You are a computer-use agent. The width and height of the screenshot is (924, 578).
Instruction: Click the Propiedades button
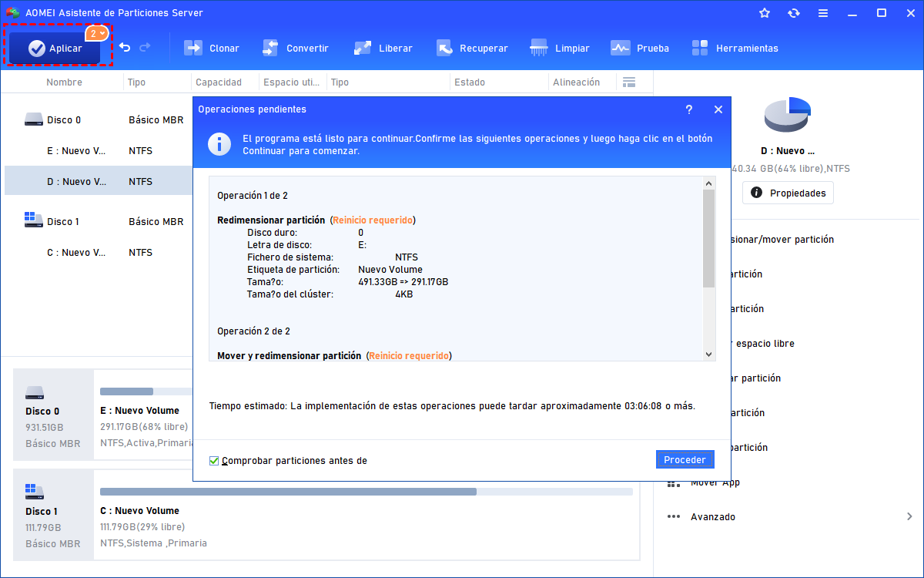(788, 193)
